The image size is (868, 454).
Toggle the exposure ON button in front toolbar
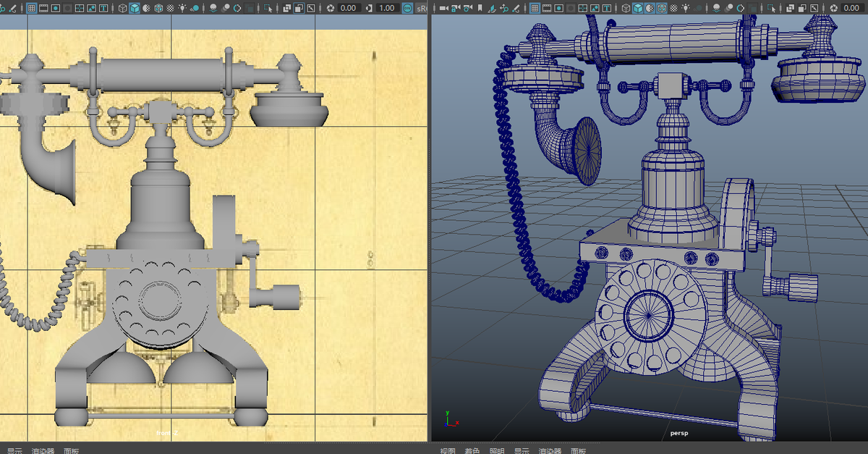coord(406,8)
